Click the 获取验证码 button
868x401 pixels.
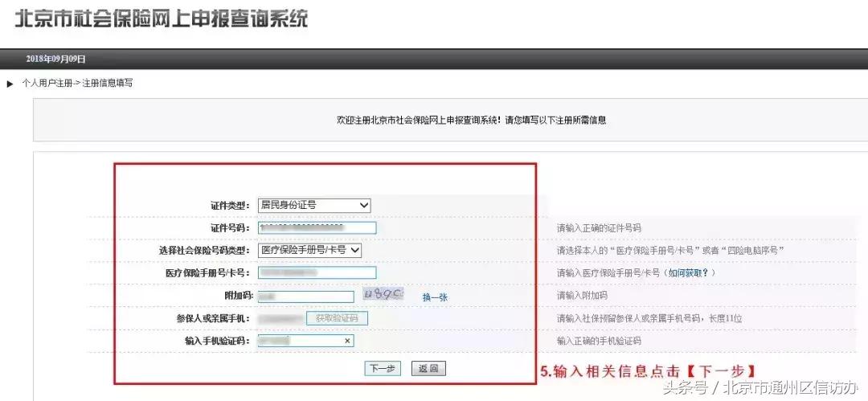click(x=337, y=318)
